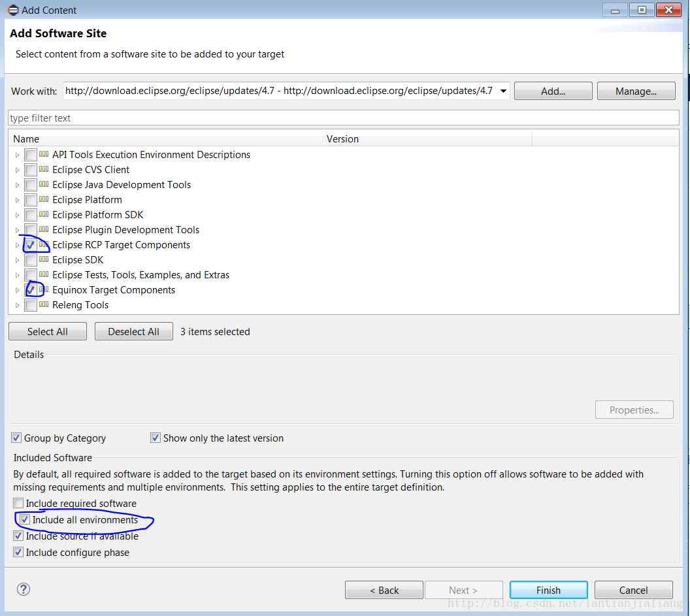
Task: Expand the Eclipse SDK node
Action: [17, 260]
